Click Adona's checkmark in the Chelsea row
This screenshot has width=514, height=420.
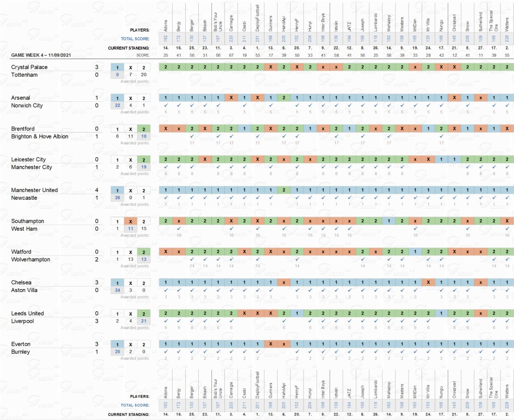tap(165, 291)
